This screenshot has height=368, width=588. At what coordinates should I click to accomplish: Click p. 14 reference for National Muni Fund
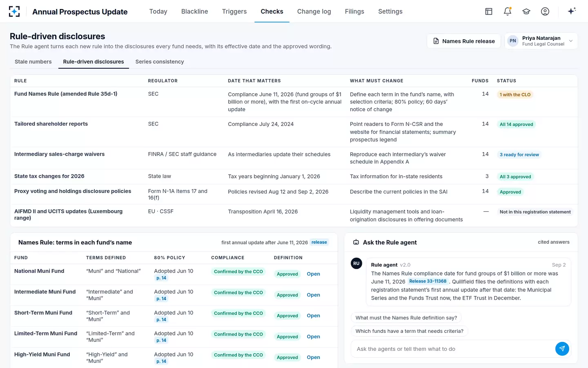tap(161, 278)
